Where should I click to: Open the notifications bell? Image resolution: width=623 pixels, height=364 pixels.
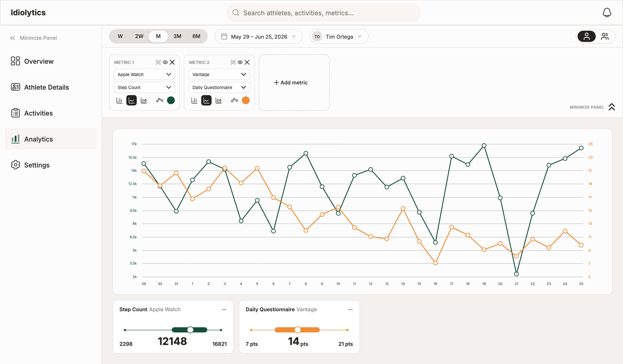click(607, 13)
